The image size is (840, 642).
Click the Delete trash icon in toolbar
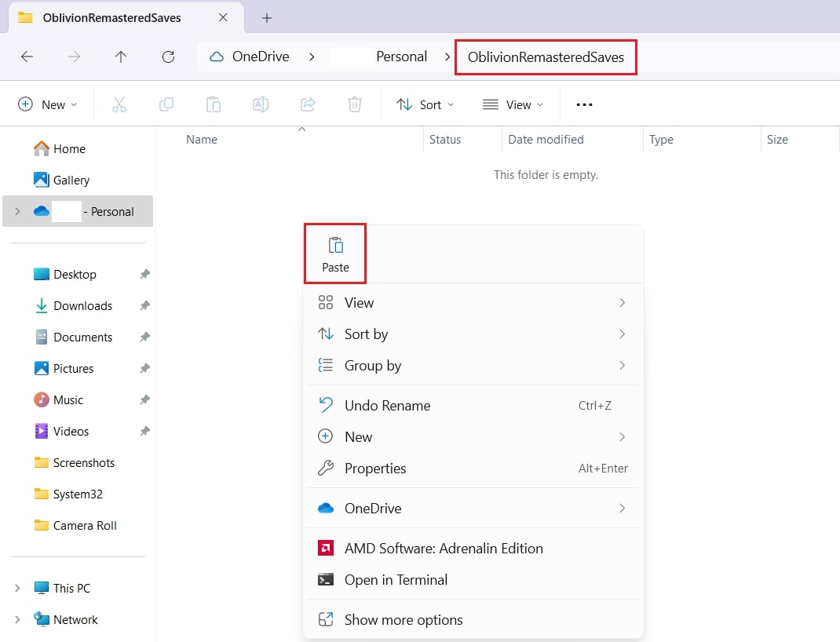pyautogui.click(x=355, y=104)
